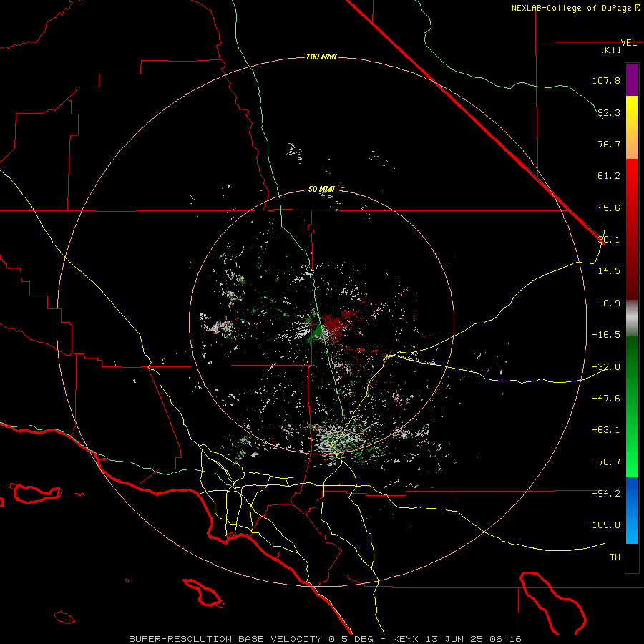Click the -16.5 velocity scale value

pos(606,335)
